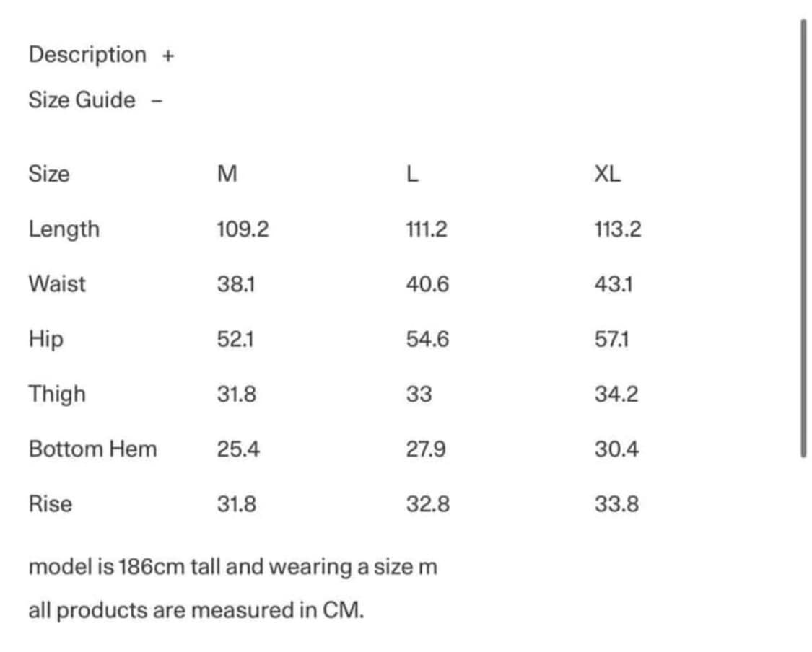The image size is (812, 652).
Task: Click the 40.6 waist value for L
Action: click(x=427, y=284)
